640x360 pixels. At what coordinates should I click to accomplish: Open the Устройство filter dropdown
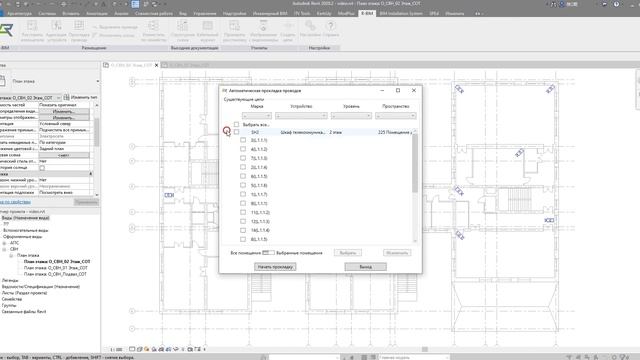point(301,116)
